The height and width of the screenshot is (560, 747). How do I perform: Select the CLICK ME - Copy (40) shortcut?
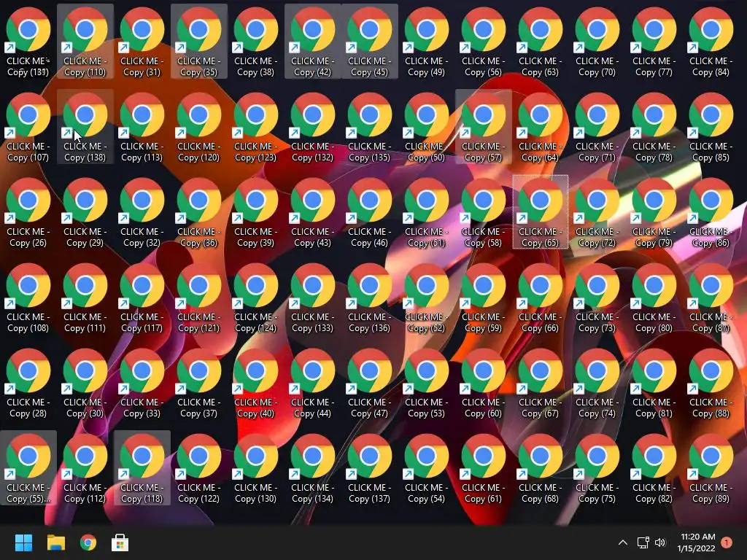256,382
